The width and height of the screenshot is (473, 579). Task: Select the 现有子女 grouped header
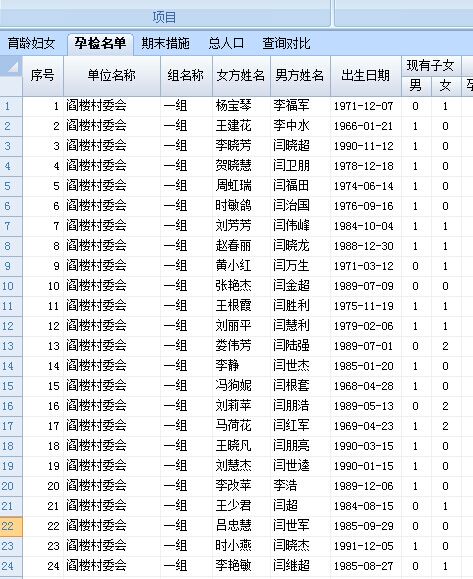(431, 66)
